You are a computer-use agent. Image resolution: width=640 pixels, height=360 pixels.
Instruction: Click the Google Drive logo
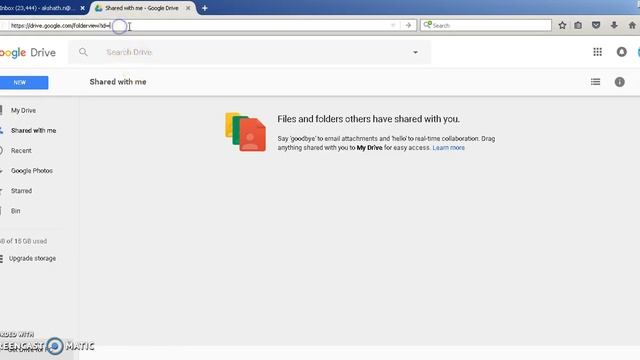[x=28, y=53]
